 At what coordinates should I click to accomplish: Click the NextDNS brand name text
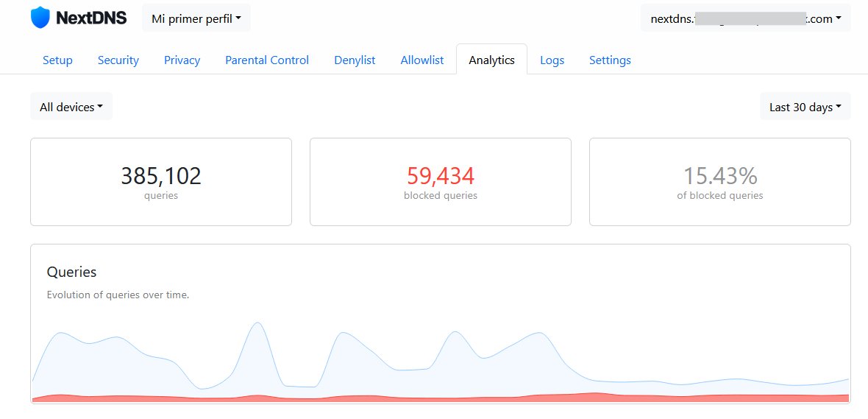pyautogui.click(x=91, y=18)
